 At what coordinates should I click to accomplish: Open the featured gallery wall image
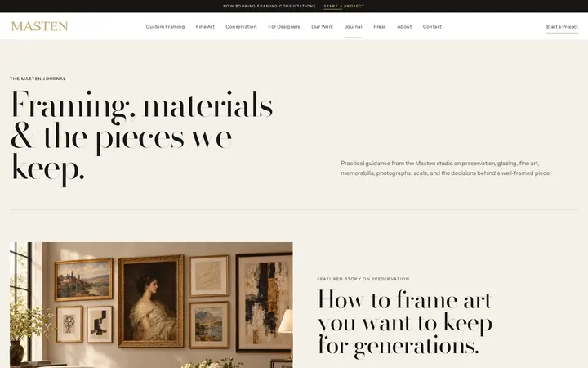(x=151, y=305)
